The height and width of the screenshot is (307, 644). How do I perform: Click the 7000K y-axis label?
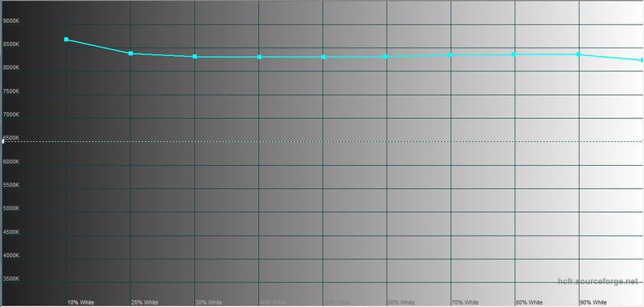pyautogui.click(x=11, y=114)
